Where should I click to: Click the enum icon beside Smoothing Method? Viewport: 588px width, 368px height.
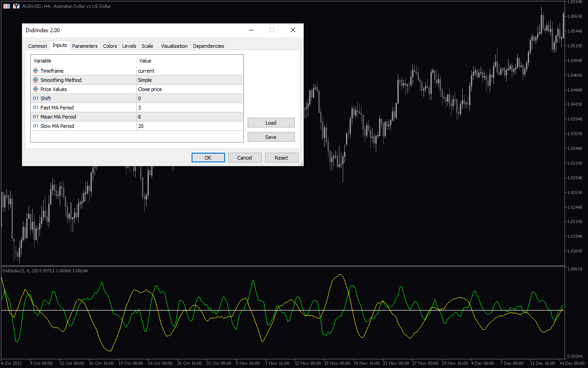tap(36, 80)
